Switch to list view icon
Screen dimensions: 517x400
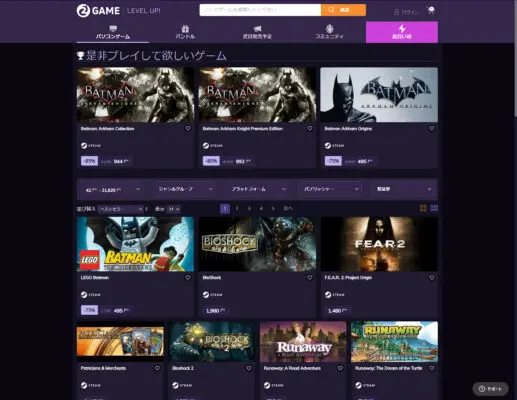(434, 208)
